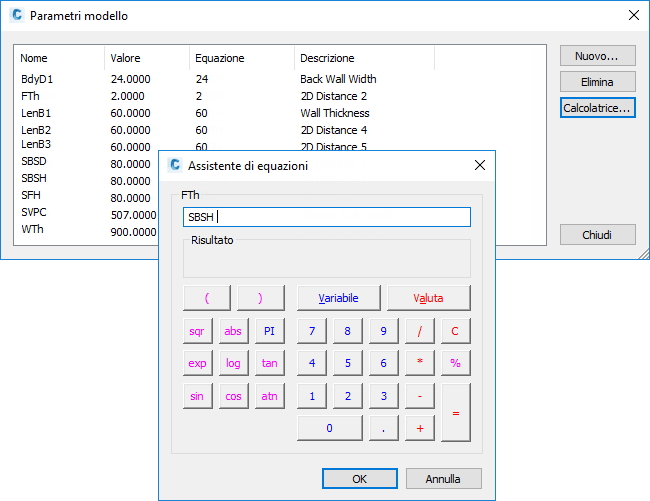Click the 2D Distance 4 description

(x=334, y=130)
